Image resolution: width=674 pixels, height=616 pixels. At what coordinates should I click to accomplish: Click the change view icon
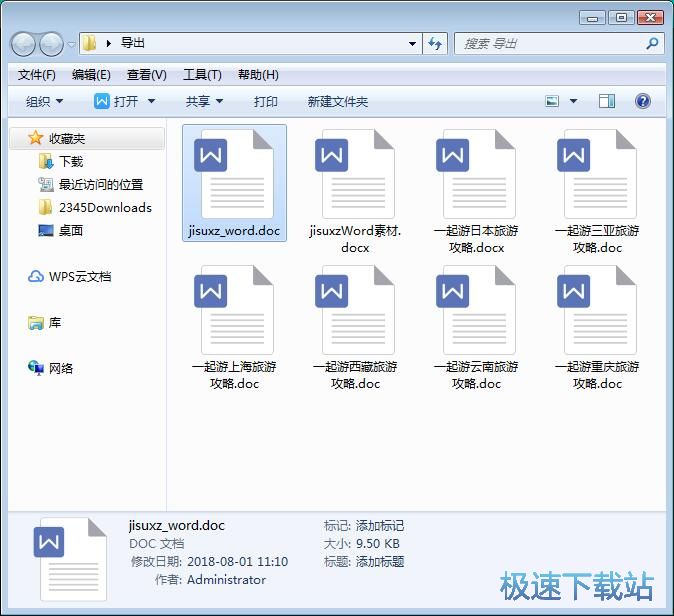click(x=552, y=101)
